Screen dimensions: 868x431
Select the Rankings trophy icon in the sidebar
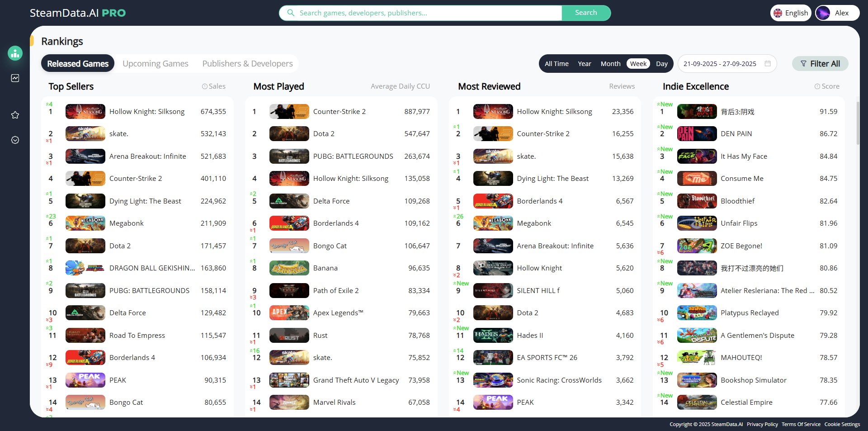[15, 53]
